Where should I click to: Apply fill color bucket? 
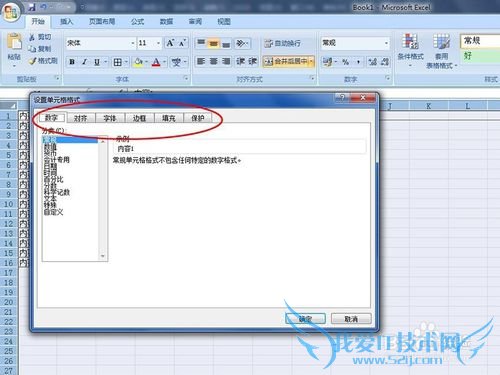pos(138,62)
